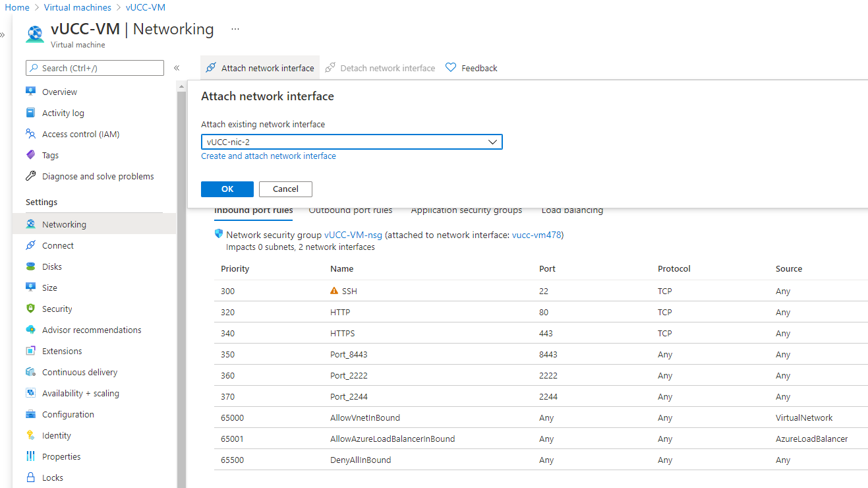Open Create and attach network interface link
This screenshot has width=868, height=488.
pos(268,156)
